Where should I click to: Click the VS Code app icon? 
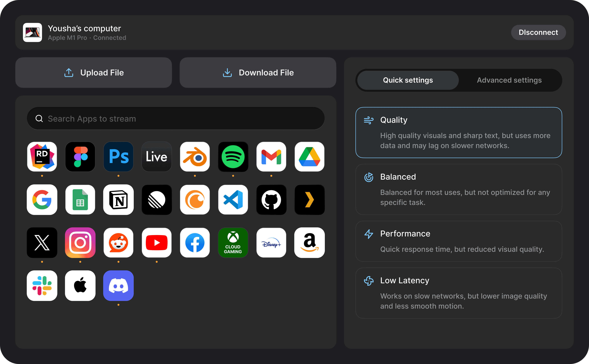pos(233,200)
